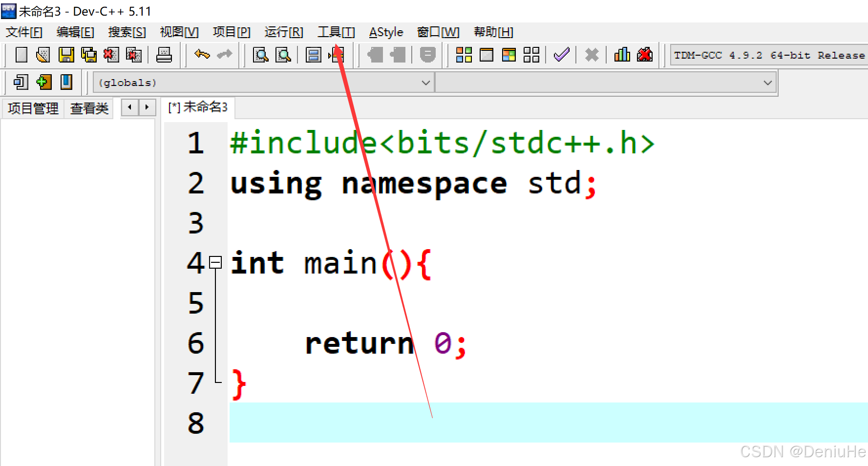Click the Compile and Run toolbar icon
The image size is (868, 466).
pyautogui.click(x=509, y=55)
